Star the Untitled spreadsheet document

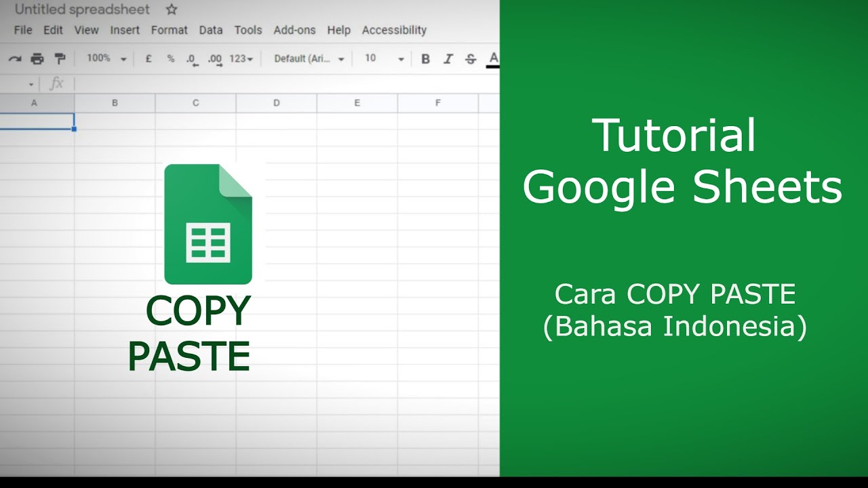172,9
